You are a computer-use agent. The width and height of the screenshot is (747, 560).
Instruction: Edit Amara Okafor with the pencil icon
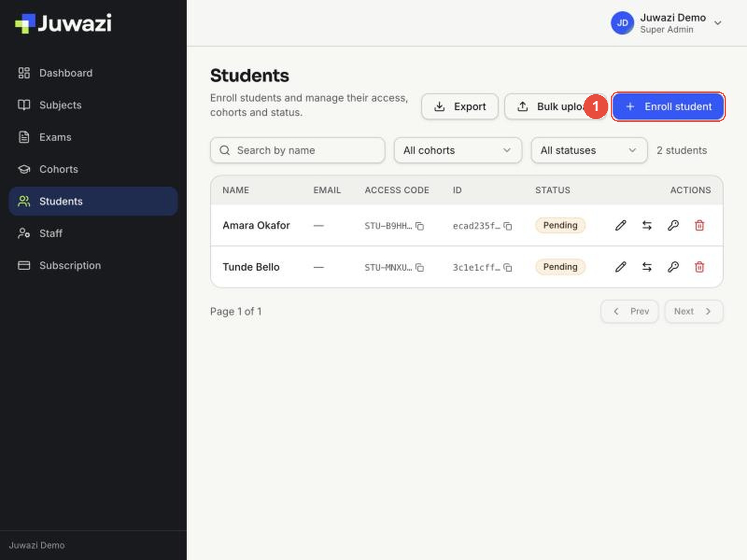tap(620, 225)
